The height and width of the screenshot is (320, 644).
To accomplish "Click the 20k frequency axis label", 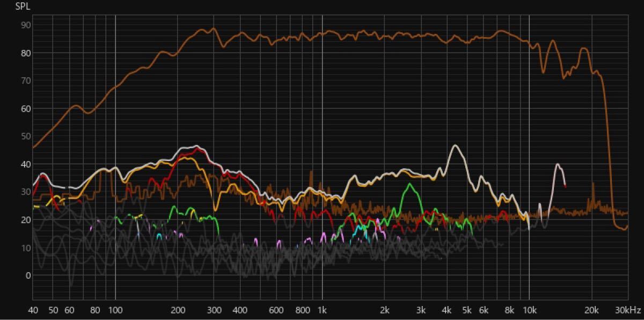I will point(591,310).
